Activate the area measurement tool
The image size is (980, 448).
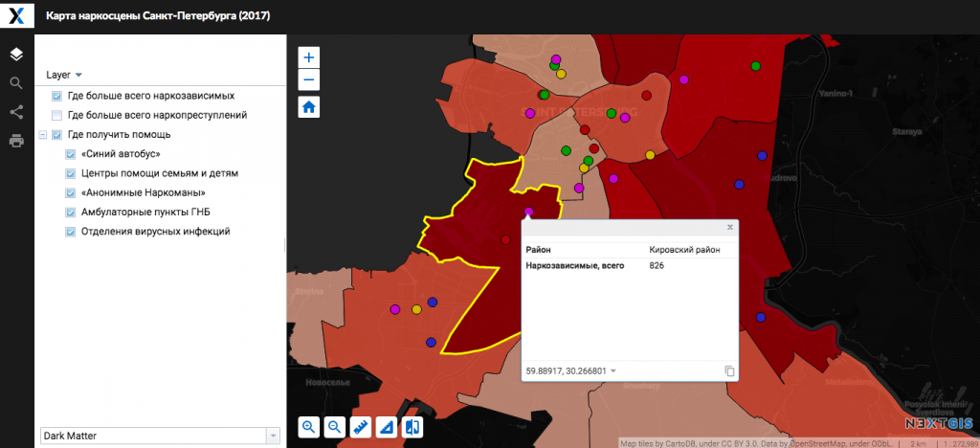387,427
